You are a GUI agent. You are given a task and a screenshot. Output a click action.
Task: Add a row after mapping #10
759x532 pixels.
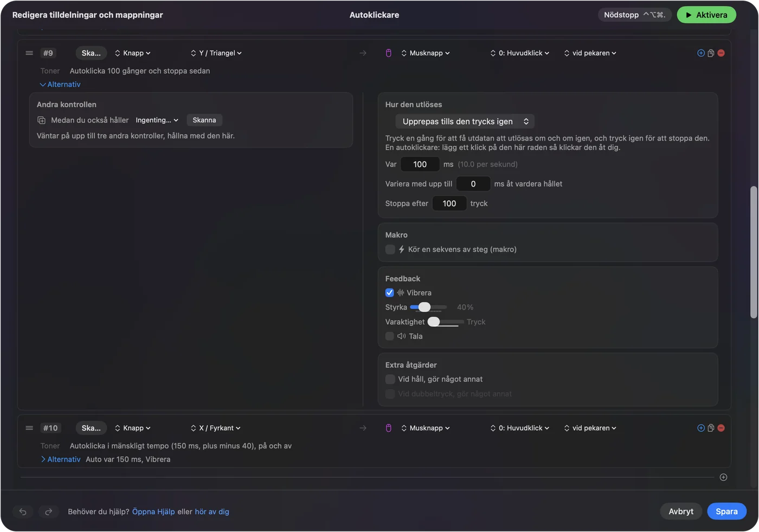[x=701, y=428]
